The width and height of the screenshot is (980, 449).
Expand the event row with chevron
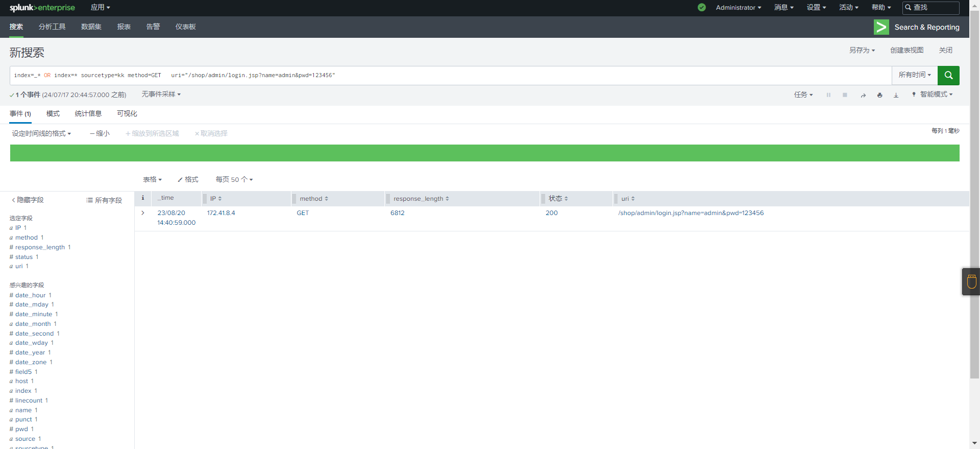(x=143, y=213)
